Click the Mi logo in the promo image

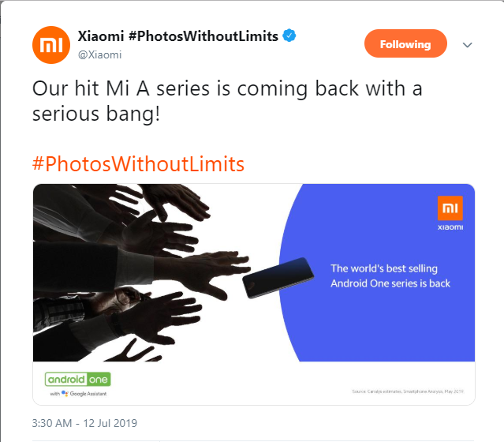click(450, 208)
